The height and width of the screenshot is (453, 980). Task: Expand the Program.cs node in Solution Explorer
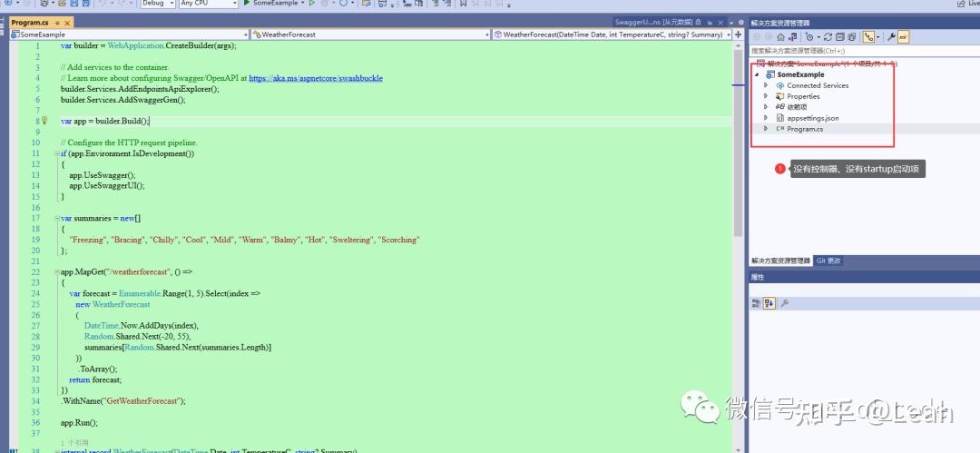(x=766, y=128)
